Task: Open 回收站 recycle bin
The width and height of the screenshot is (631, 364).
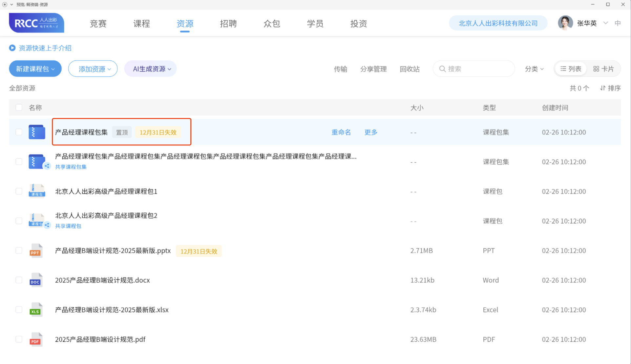Action: 409,69
